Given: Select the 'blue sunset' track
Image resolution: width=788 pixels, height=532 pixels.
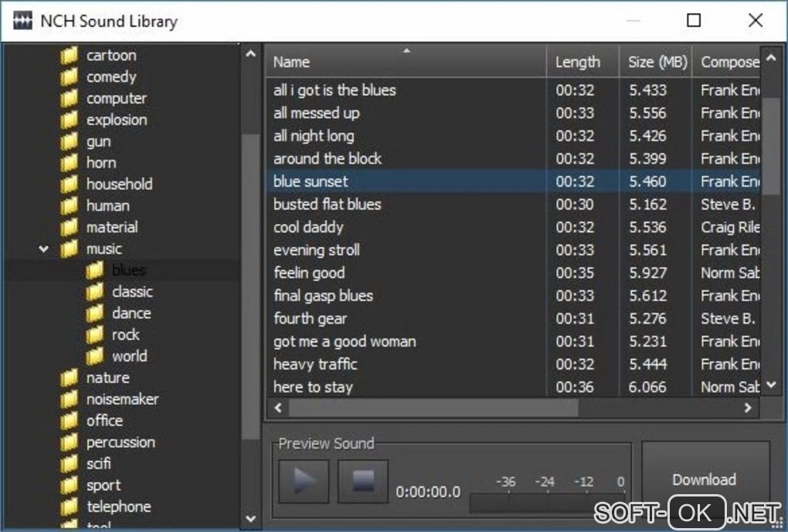Looking at the screenshot, I should pos(513,182).
